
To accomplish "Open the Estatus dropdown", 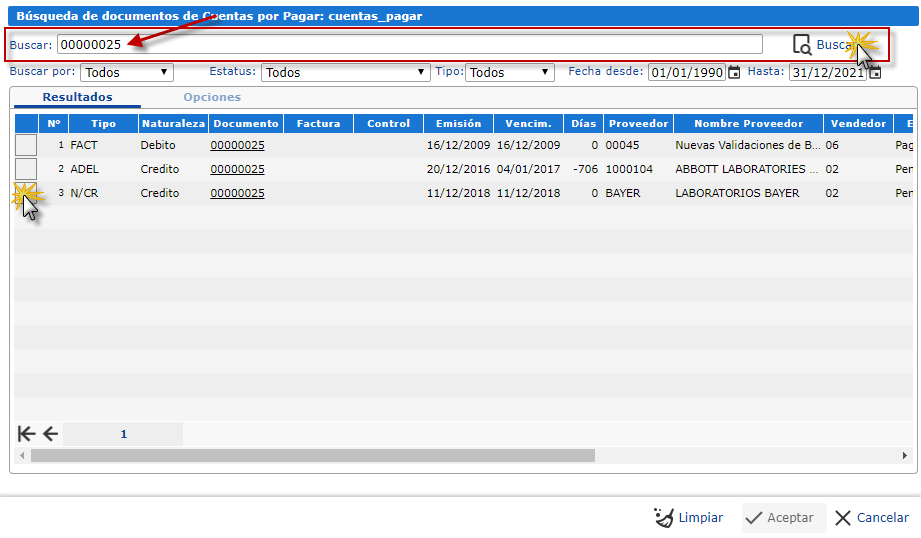I will 345,72.
